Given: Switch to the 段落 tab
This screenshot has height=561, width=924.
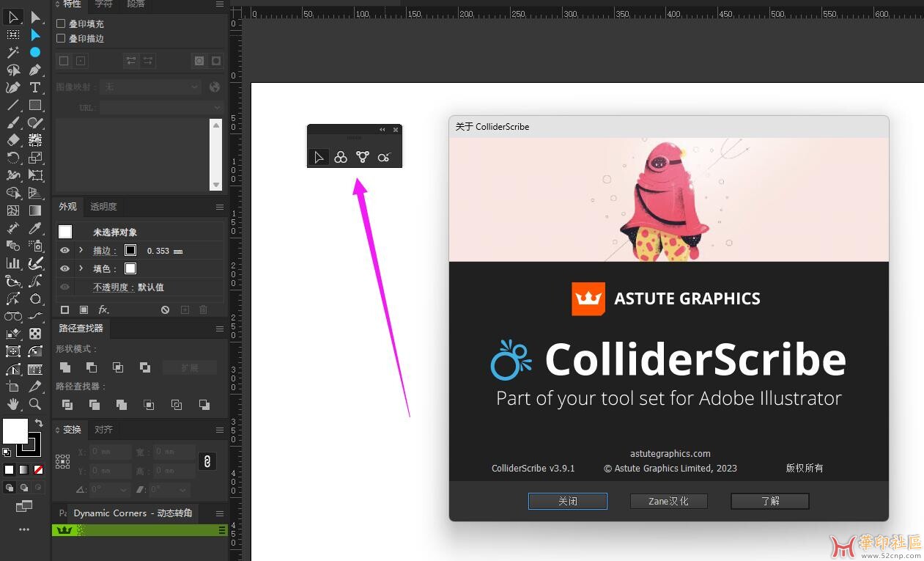Looking at the screenshot, I should (136, 4).
